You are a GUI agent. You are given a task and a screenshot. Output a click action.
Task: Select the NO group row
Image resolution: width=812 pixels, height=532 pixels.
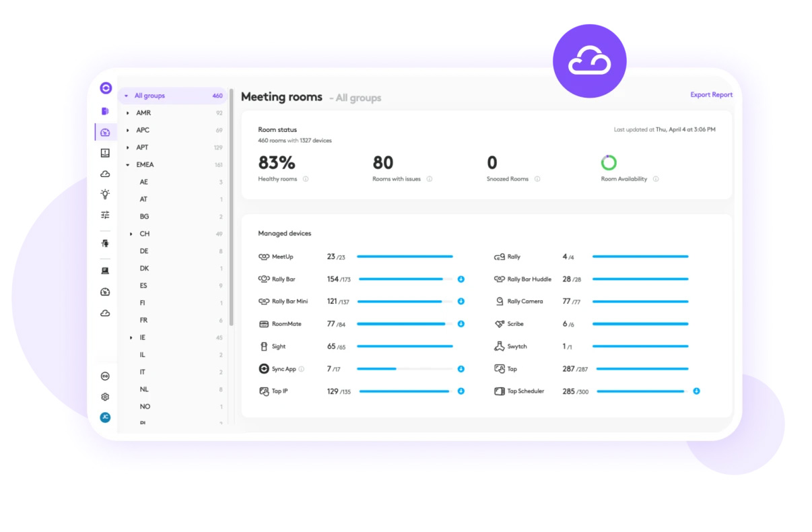point(174,407)
